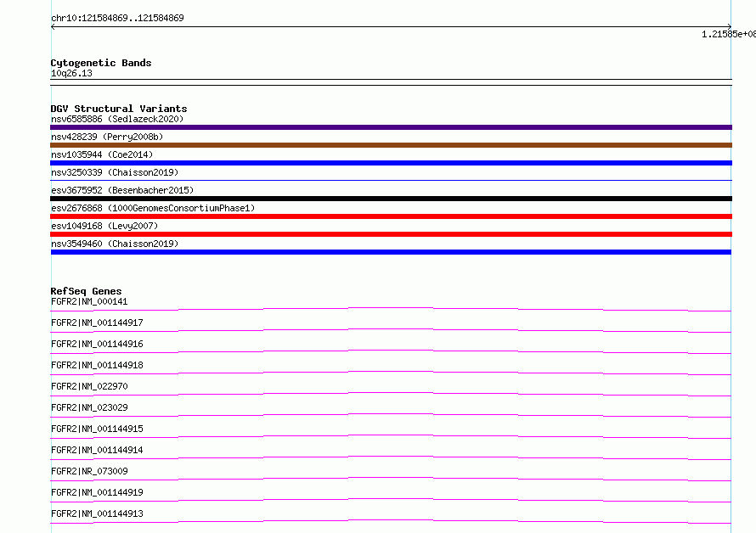Select transcript FGFR2|NM_001144917
Viewport: 756px width, 533px height.
(x=97, y=323)
